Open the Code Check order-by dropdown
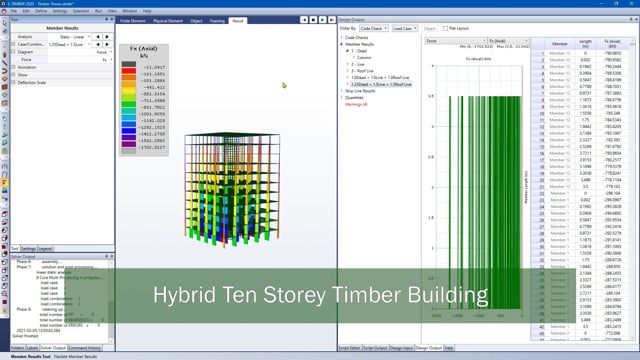 coord(374,29)
